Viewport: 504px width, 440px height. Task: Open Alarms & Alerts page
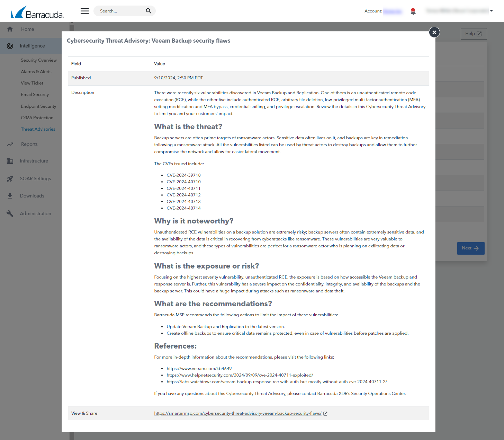point(36,72)
